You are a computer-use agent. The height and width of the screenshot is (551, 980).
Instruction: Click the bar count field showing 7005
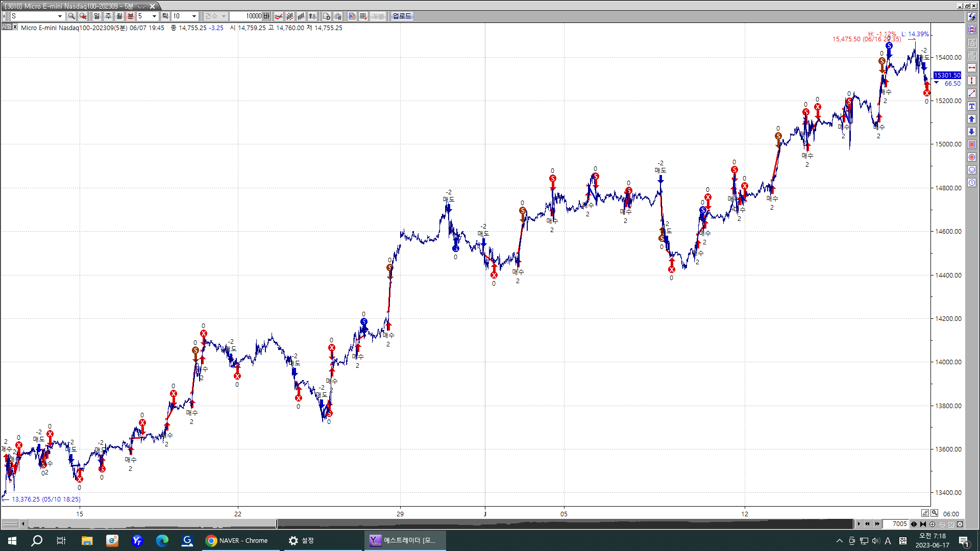(896, 524)
